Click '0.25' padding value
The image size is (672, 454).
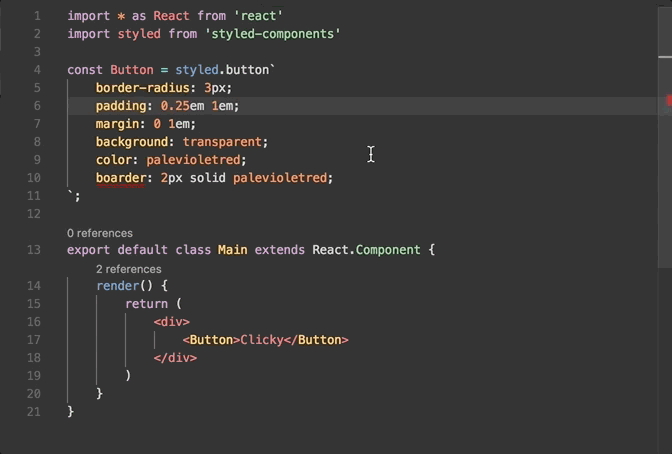click(x=175, y=106)
